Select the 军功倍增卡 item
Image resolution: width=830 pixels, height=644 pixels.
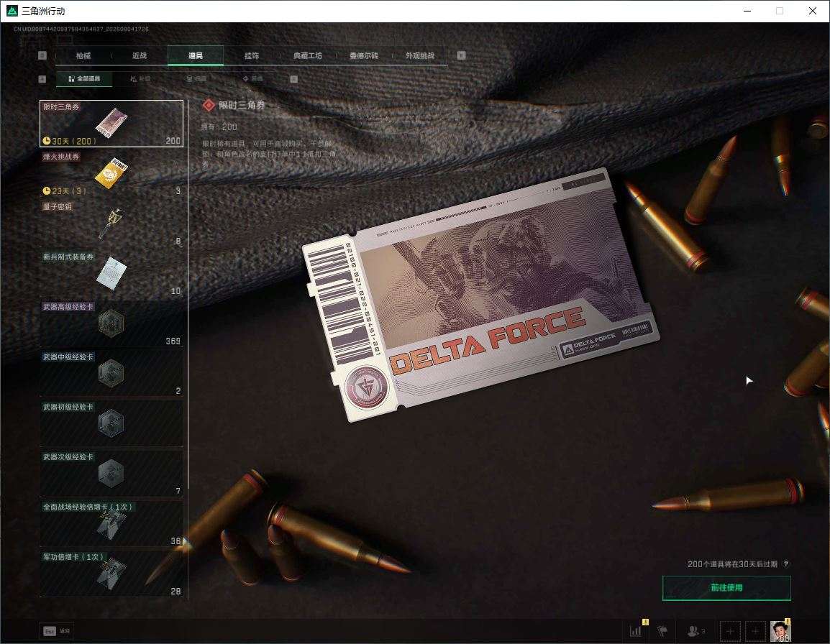coord(111,574)
